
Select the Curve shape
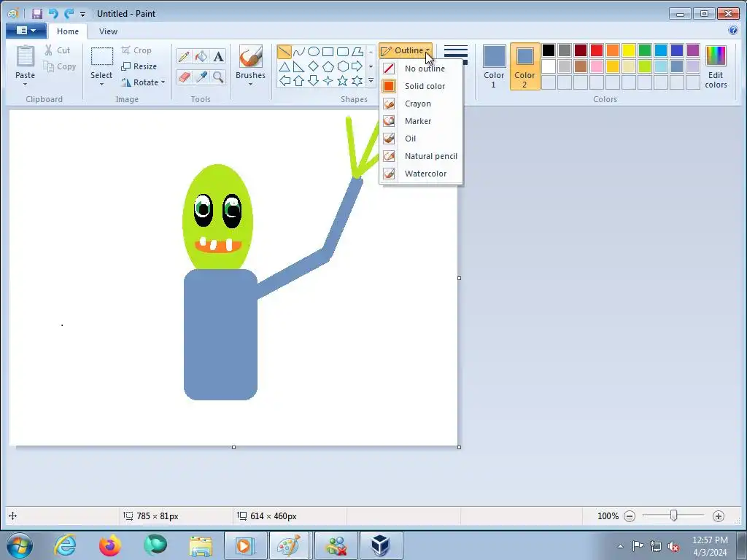click(298, 52)
